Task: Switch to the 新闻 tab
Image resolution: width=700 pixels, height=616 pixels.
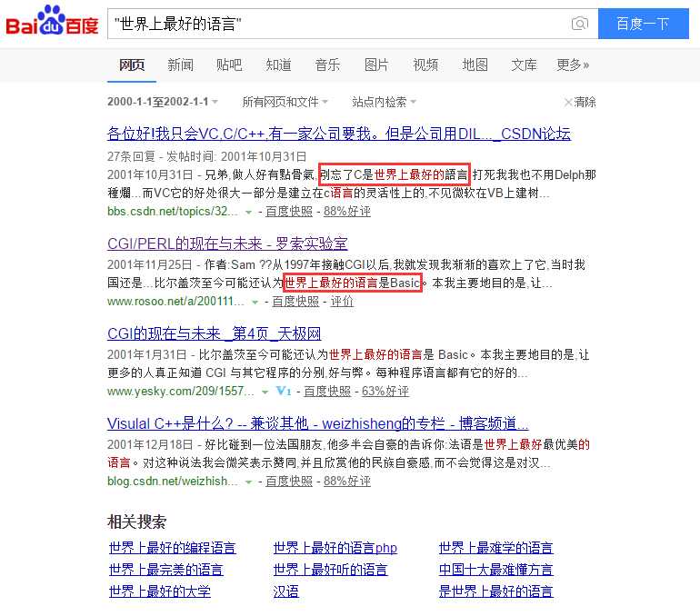Action: 180,65
